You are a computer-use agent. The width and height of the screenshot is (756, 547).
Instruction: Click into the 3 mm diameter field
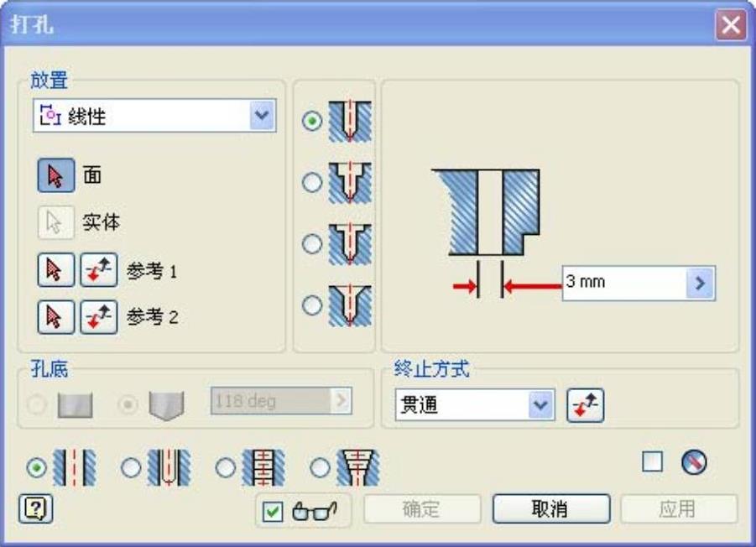624,284
